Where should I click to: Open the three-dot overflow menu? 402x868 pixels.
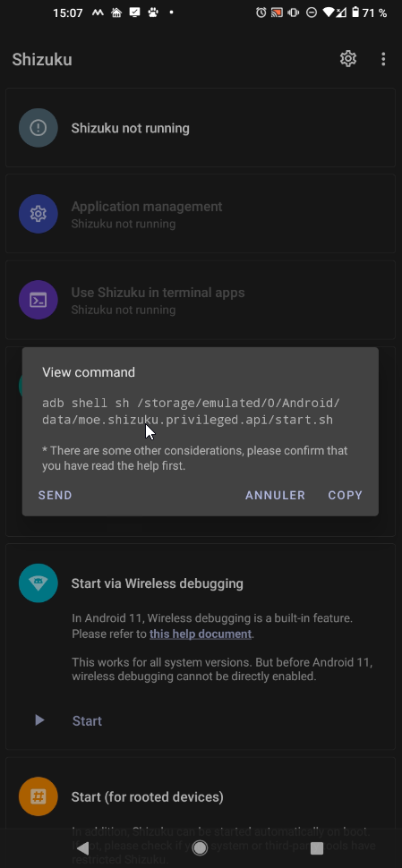(383, 59)
